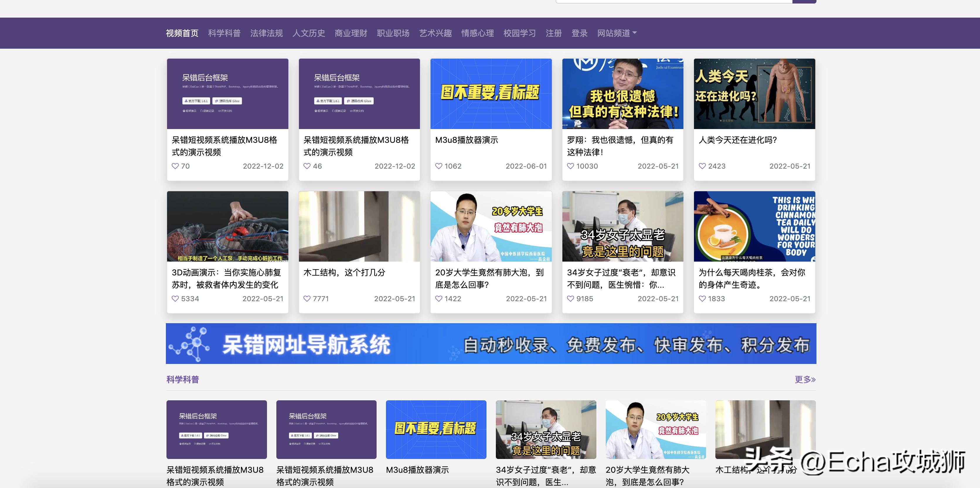Click the heart icon on 人类今天还在进化吗 card

pos(702,166)
